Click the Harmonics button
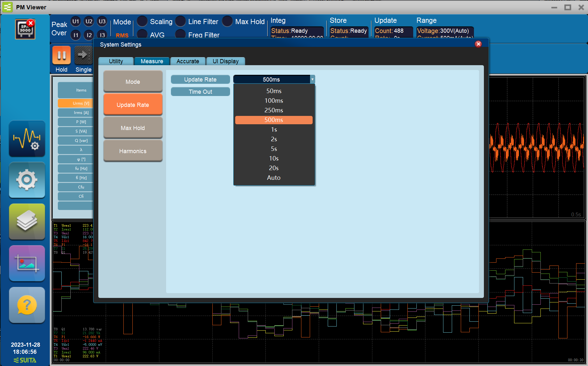Screen dimensions: 588x366 [x=133, y=151]
